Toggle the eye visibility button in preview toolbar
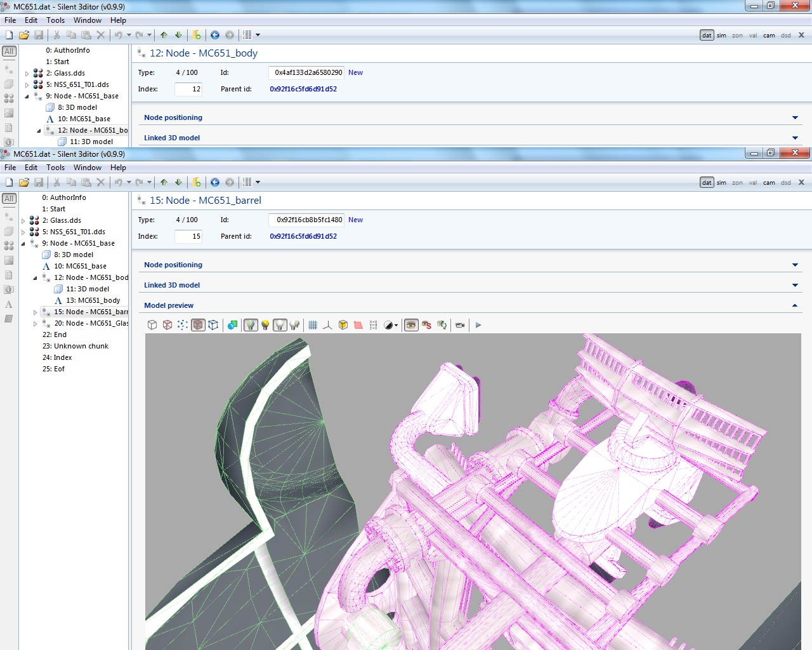 click(411, 325)
